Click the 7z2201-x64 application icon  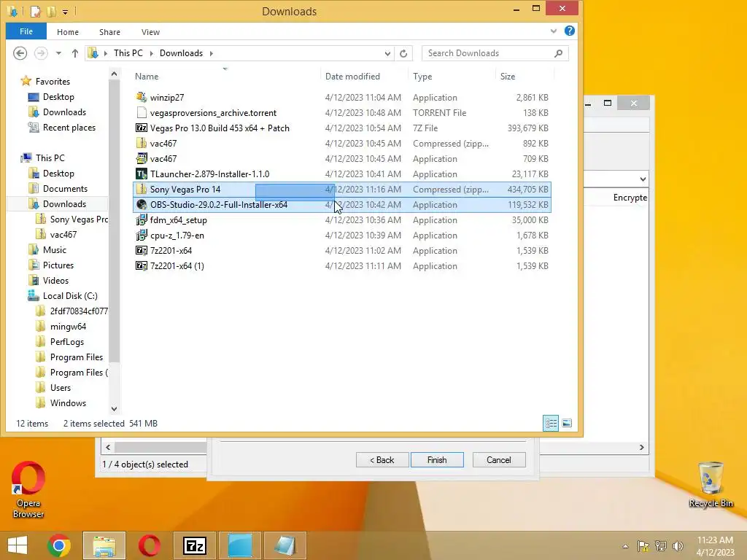(142, 251)
